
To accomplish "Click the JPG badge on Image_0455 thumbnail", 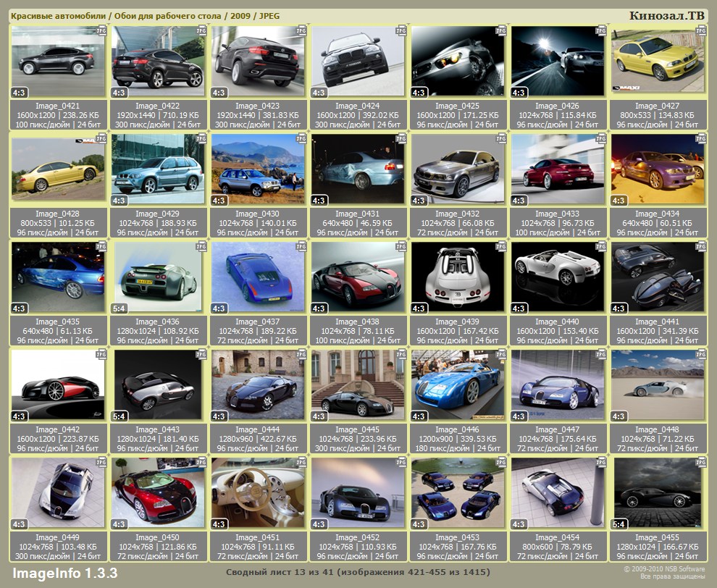I will (700, 462).
